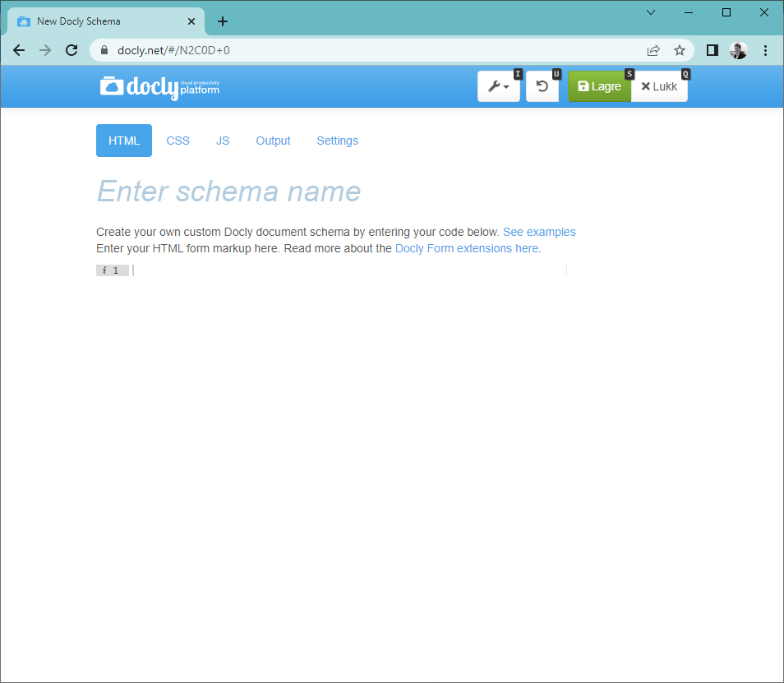Screen dimensions: 784x683
Task: Save schema with the Lagre button
Action: tap(599, 86)
